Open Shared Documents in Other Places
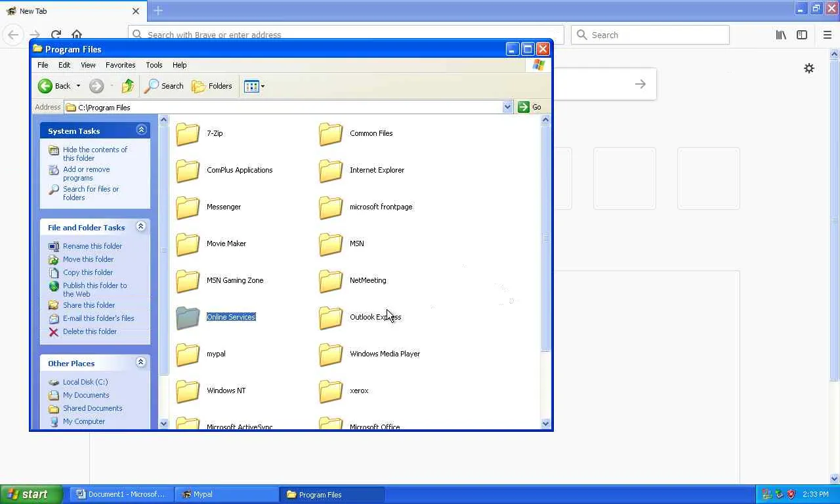The width and height of the screenshot is (840, 504). (93, 408)
